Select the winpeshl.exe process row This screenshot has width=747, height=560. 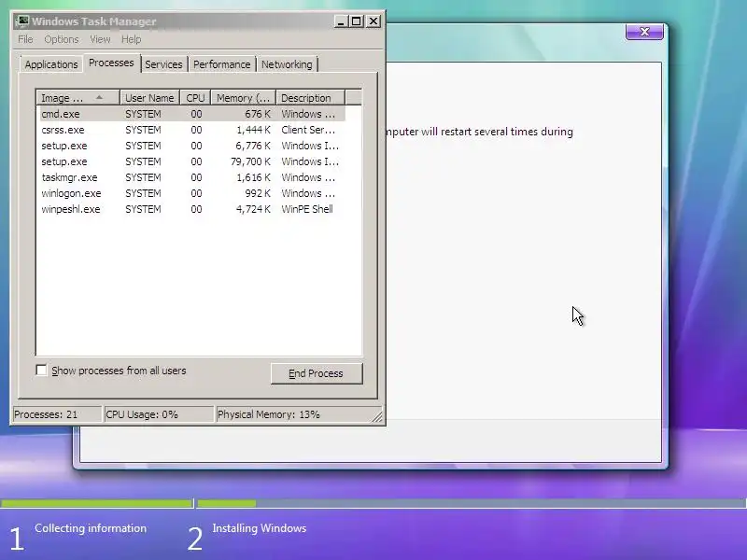point(191,209)
